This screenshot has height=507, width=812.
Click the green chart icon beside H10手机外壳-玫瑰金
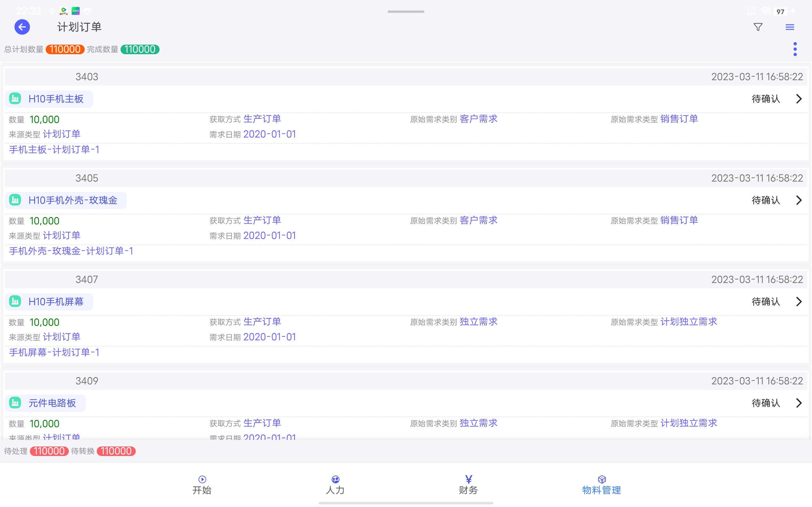pyautogui.click(x=15, y=200)
